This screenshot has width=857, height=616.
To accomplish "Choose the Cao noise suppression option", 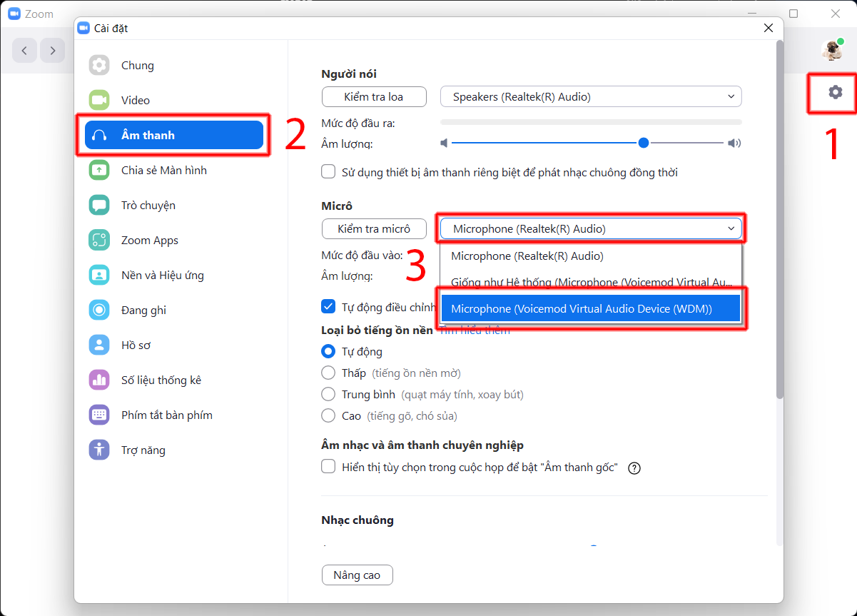I will coord(328,415).
